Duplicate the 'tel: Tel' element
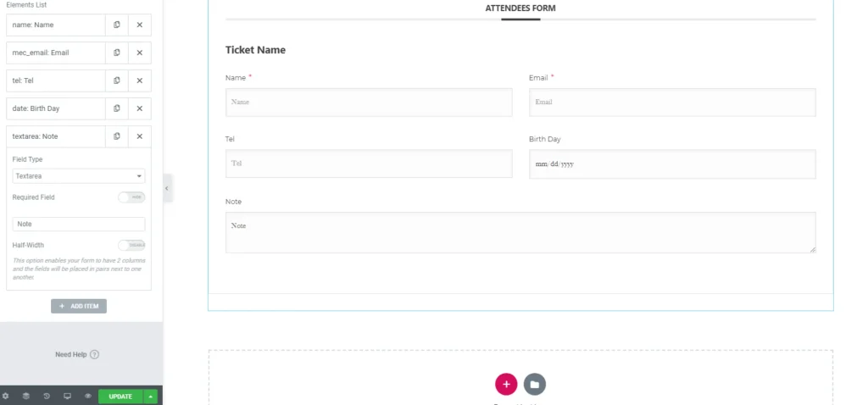 pyautogui.click(x=117, y=80)
